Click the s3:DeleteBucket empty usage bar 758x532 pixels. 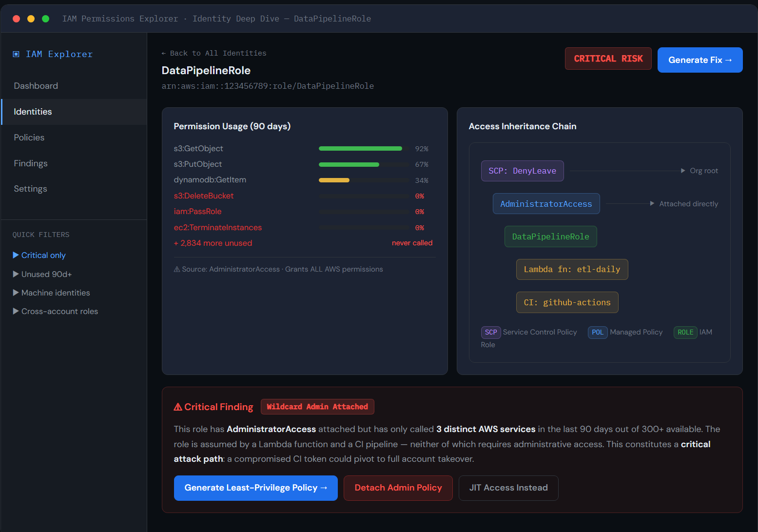(364, 196)
